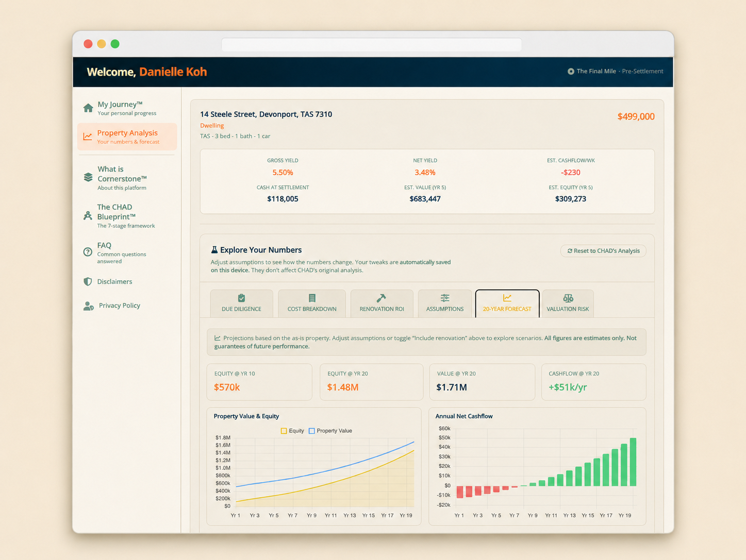746x560 pixels.
Task: Open My Journey in the sidebar
Action: pyautogui.click(x=126, y=108)
